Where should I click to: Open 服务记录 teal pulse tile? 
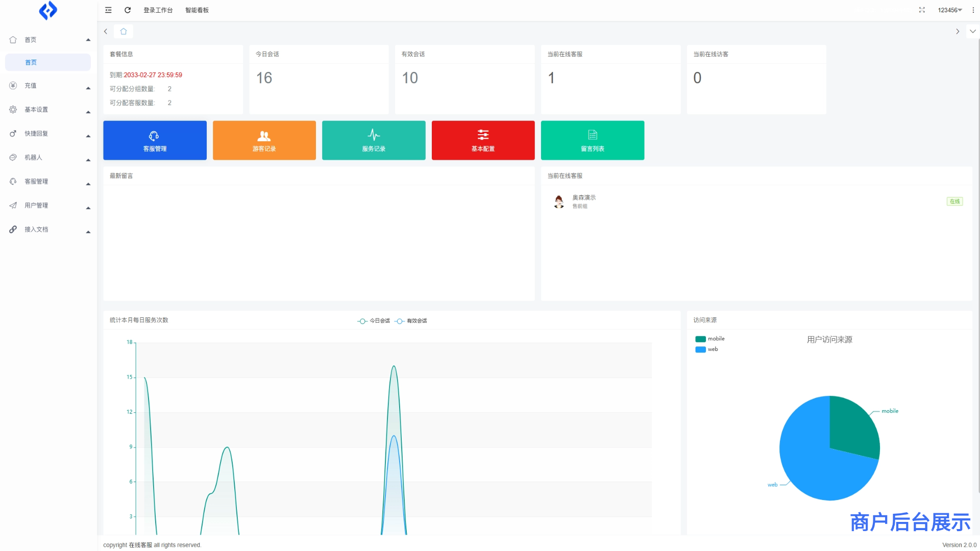pos(374,140)
